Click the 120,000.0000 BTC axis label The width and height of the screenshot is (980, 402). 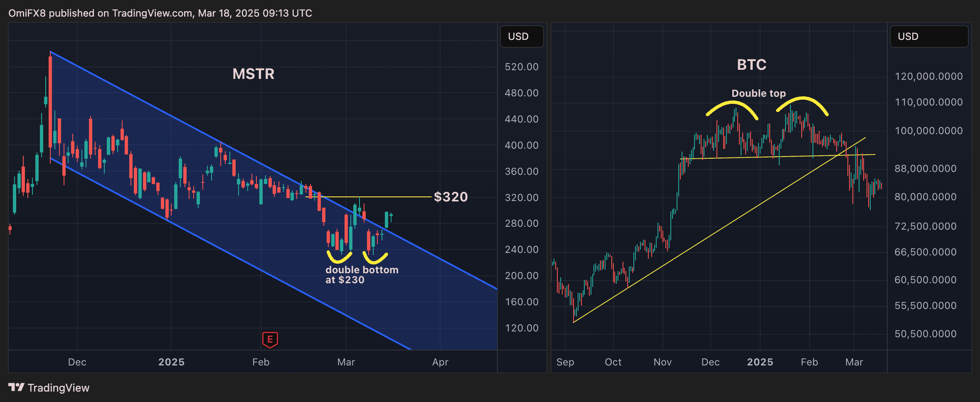(x=929, y=76)
